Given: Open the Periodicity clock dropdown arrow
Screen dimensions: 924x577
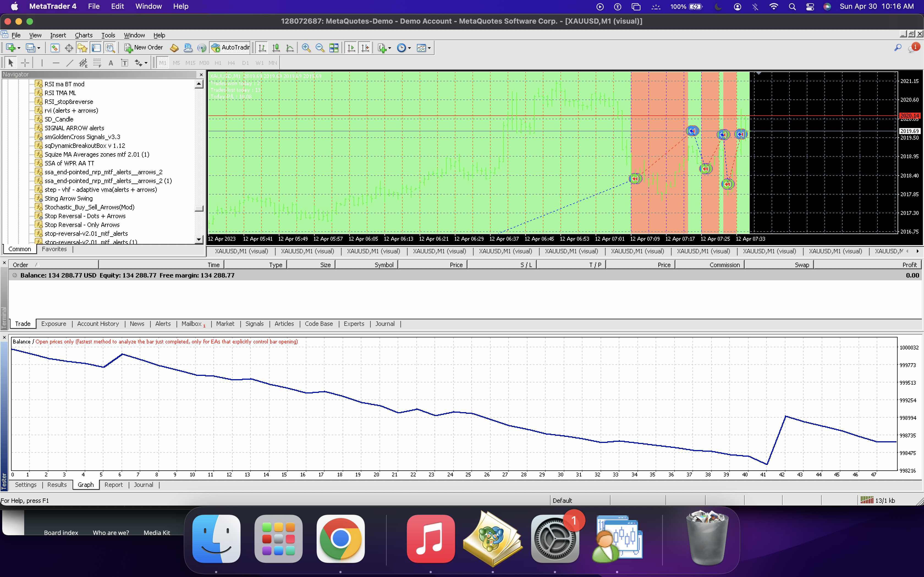Looking at the screenshot, I should (409, 48).
